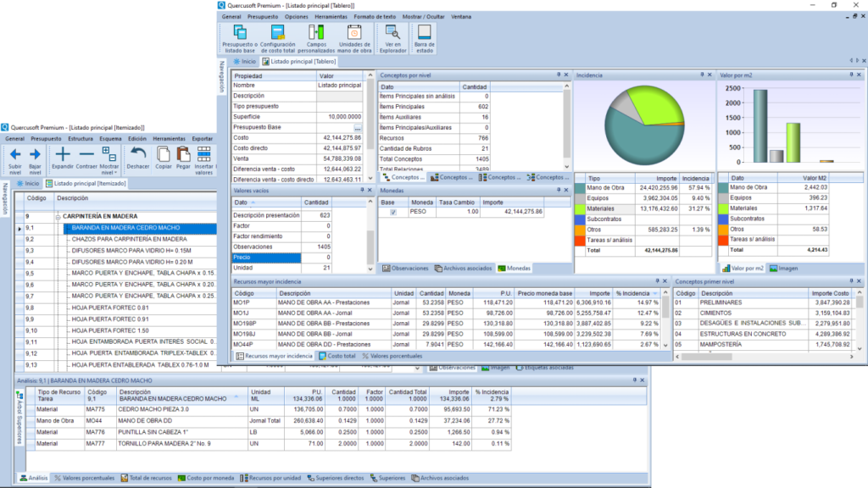
Task: Pin the Valor por m2 panel
Action: tap(851, 75)
